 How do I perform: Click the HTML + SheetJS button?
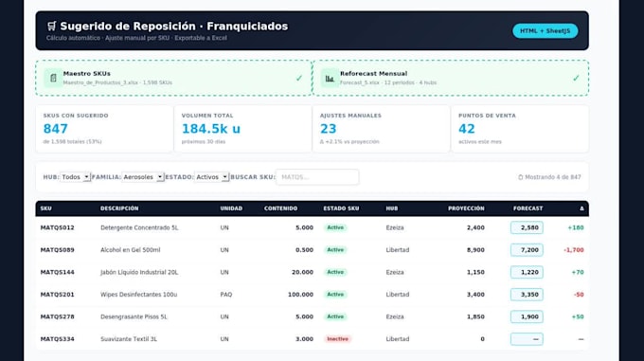(x=545, y=31)
